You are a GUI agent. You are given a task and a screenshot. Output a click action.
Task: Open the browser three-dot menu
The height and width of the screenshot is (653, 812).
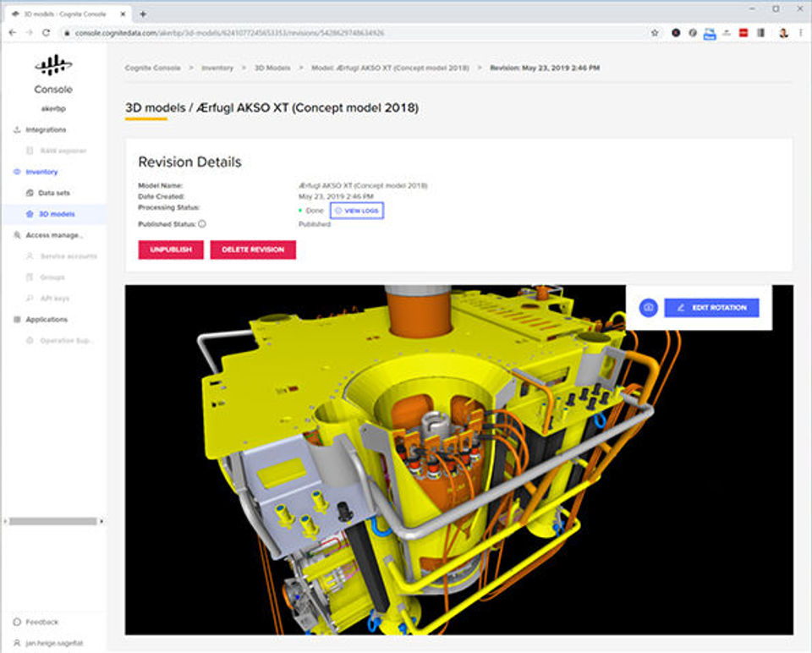pyautogui.click(x=801, y=33)
